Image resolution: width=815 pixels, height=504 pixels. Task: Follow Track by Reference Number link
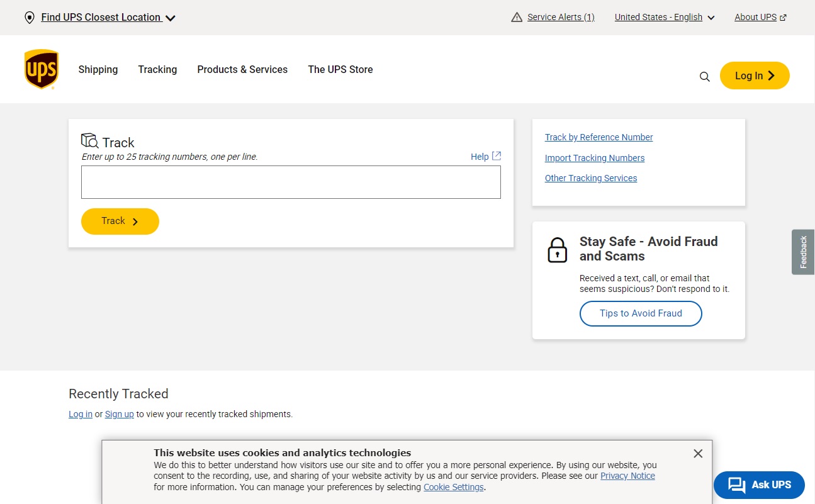pos(599,137)
